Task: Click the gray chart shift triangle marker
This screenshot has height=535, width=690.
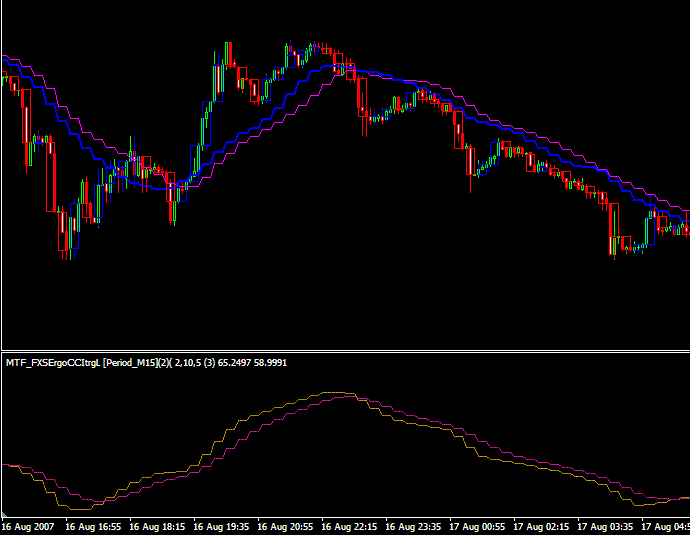Action: tap(4, 514)
